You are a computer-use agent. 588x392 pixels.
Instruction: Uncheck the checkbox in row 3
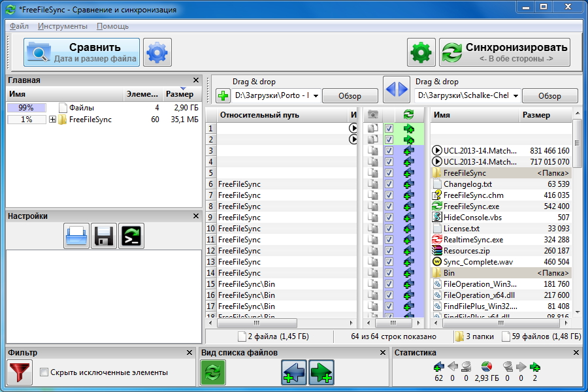pos(389,151)
